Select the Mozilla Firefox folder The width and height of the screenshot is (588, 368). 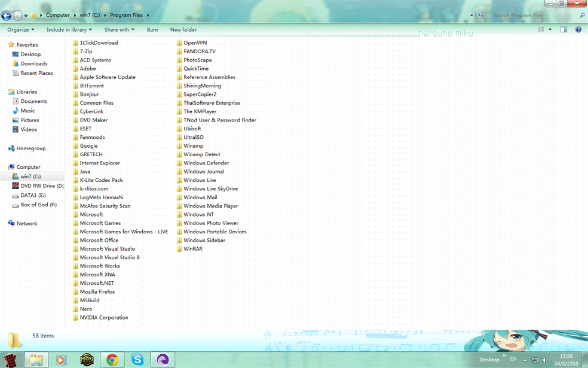[x=98, y=292]
